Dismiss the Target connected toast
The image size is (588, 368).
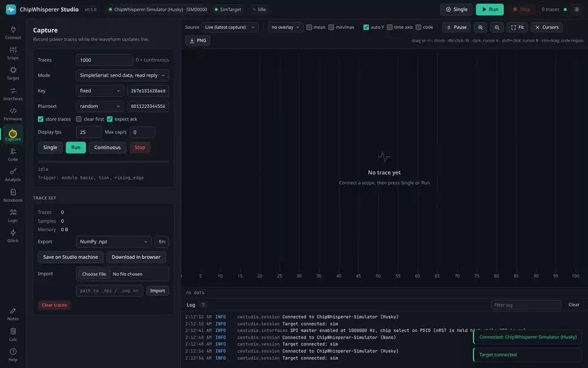[x=527, y=355]
